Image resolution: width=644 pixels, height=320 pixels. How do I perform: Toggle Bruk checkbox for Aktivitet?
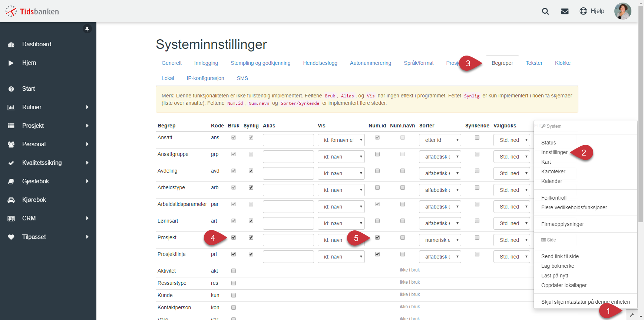tap(234, 271)
